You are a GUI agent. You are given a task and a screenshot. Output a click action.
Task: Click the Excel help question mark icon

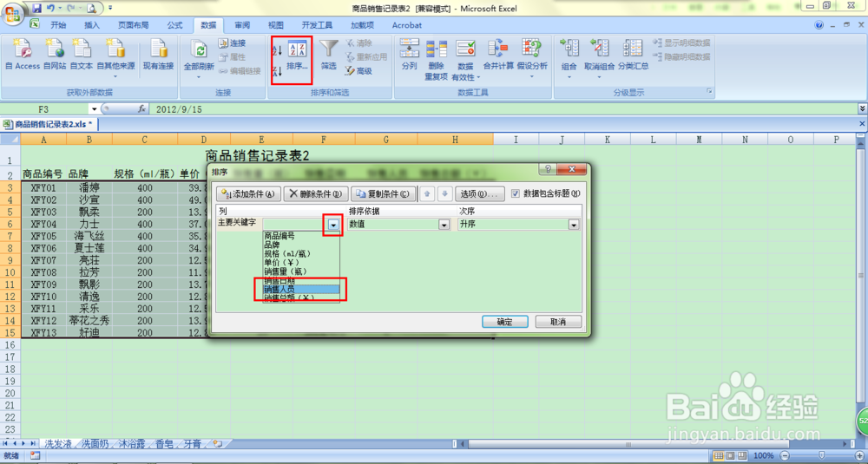(x=819, y=25)
